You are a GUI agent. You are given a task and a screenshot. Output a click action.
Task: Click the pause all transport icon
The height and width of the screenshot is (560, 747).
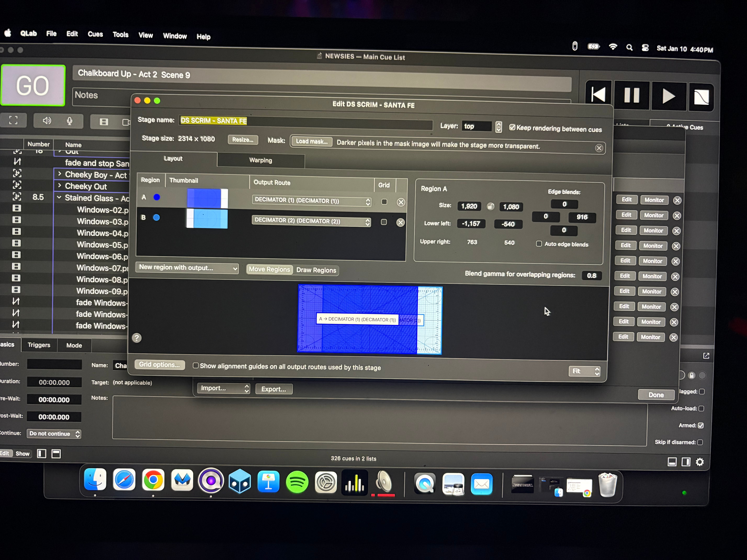pyautogui.click(x=632, y=96)
